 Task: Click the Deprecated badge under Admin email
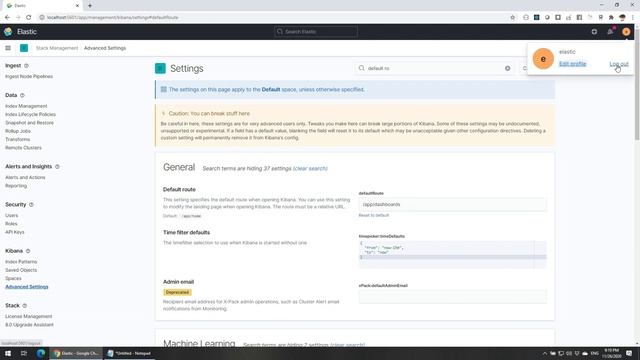(177, 292)
